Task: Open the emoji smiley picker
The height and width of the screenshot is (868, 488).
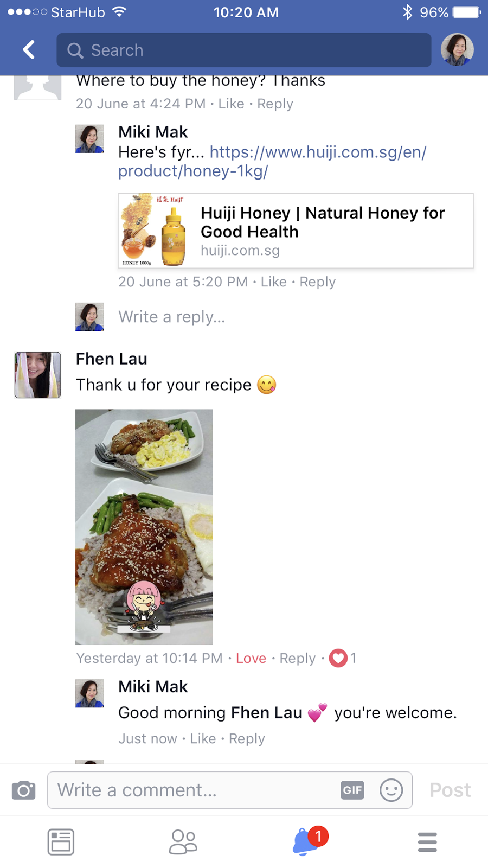Action: tap(391, 790)
